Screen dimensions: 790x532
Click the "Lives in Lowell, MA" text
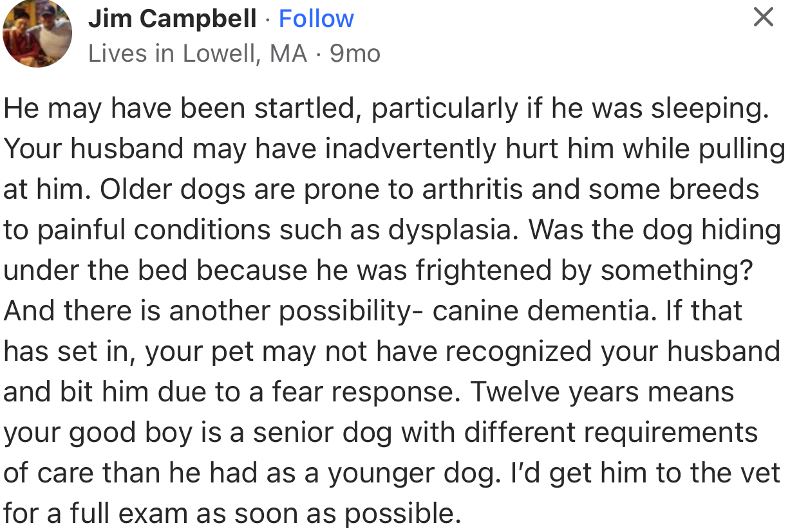pos(197,53)
